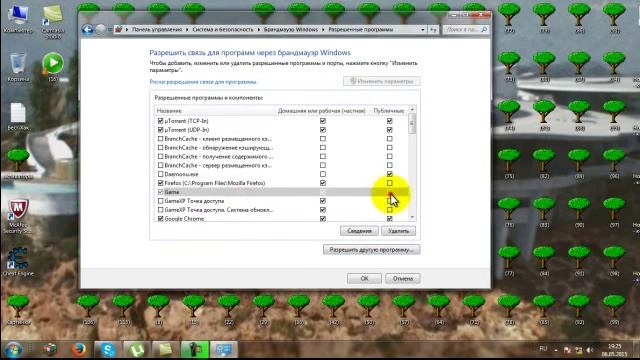
Task: Cancel with the Отмена button
Action: (x=403, y=278)
